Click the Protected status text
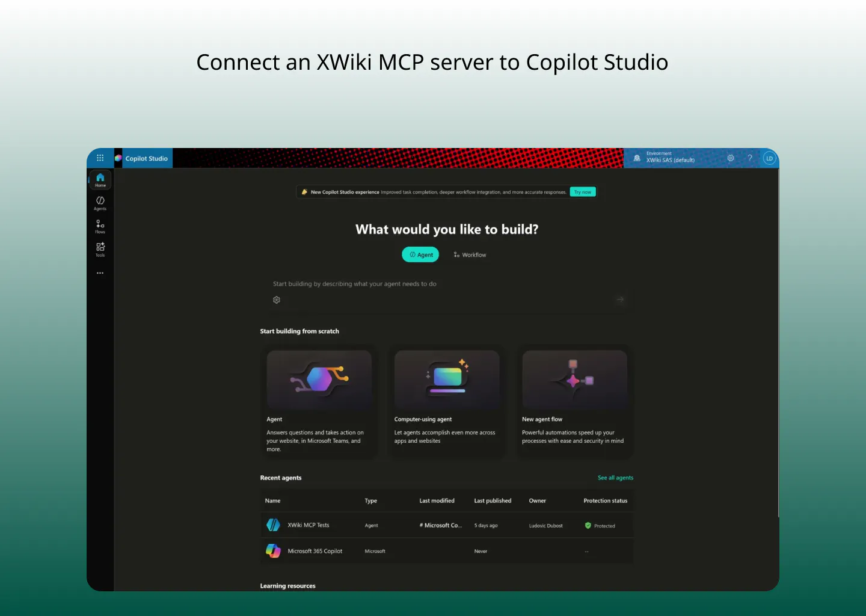This screenshot has height=616, width=866. tap(604, 526)
